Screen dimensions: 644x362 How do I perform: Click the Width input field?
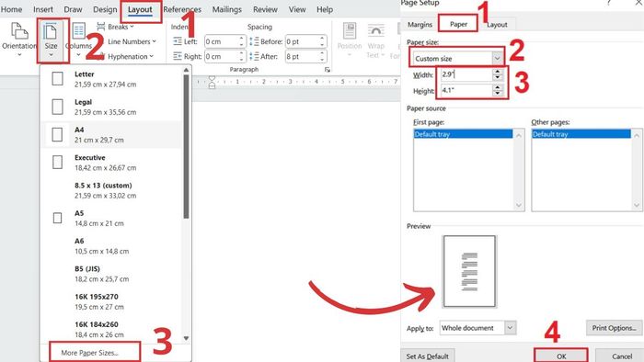pos(466,74)
